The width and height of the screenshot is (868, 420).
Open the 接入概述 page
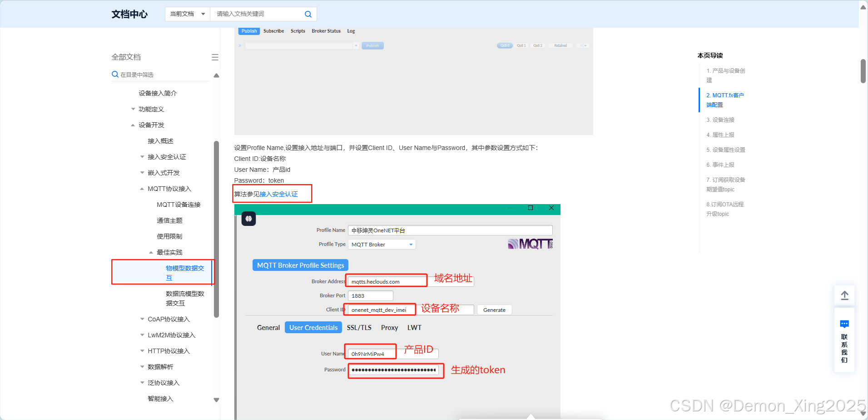coord(160,141)
